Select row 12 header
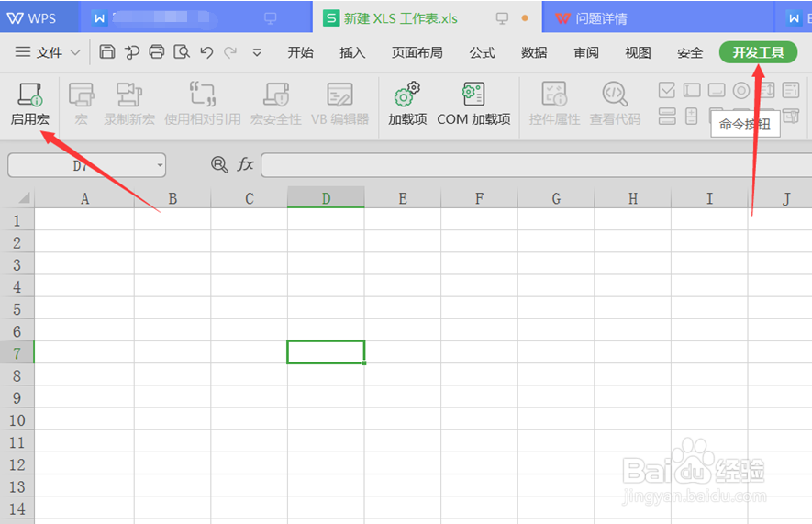This screenshot has width=812, height=524. point(17,464)
